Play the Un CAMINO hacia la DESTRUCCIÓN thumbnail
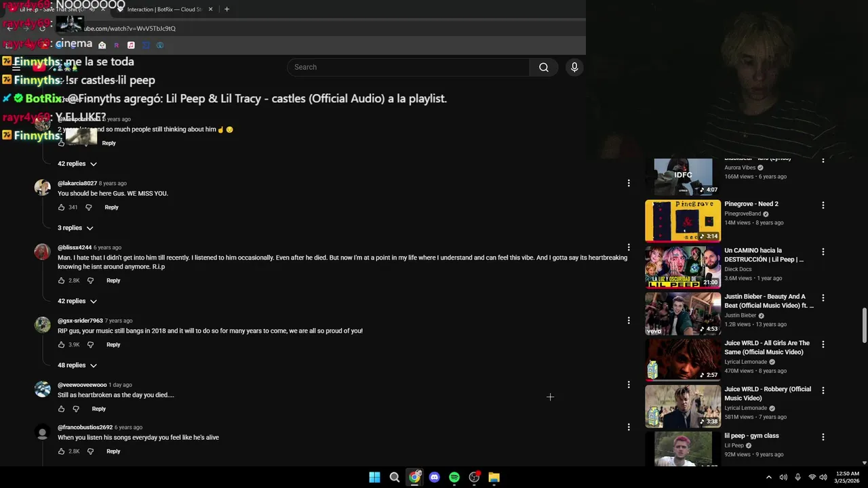Image resolution: width=868 pixels, height=488 pixels. [683, 267]
